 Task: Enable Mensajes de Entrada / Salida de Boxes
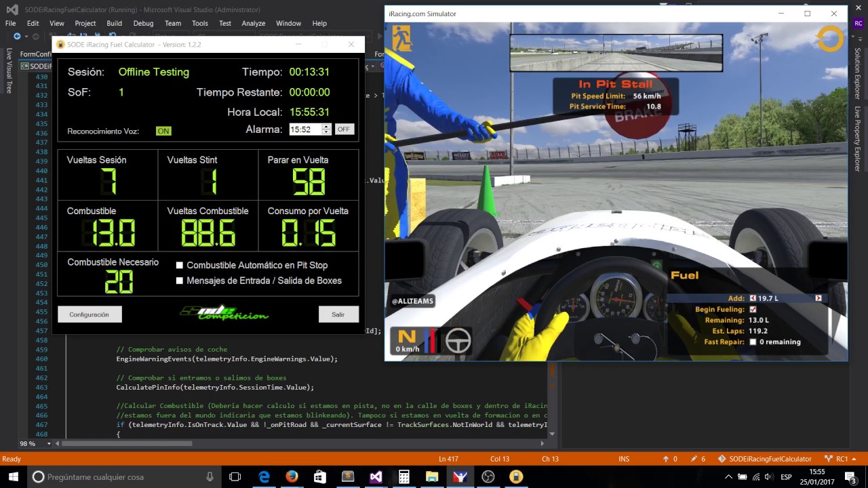point(180,281)
